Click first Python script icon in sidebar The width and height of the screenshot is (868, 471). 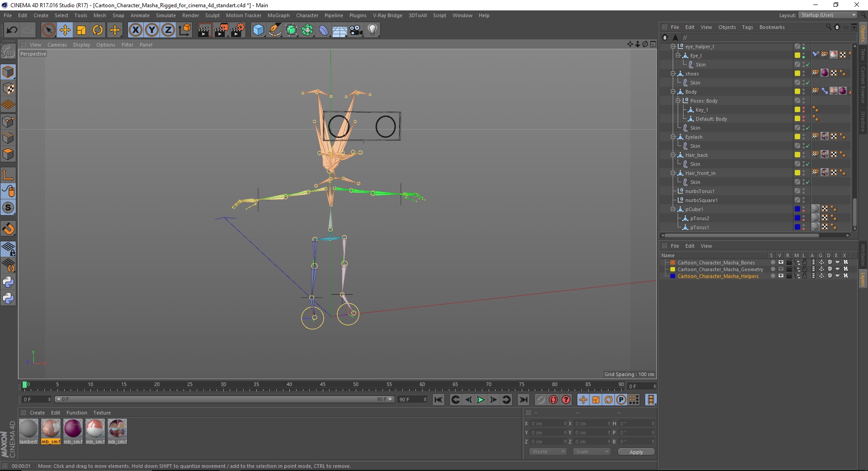click(x=8, y=282)
